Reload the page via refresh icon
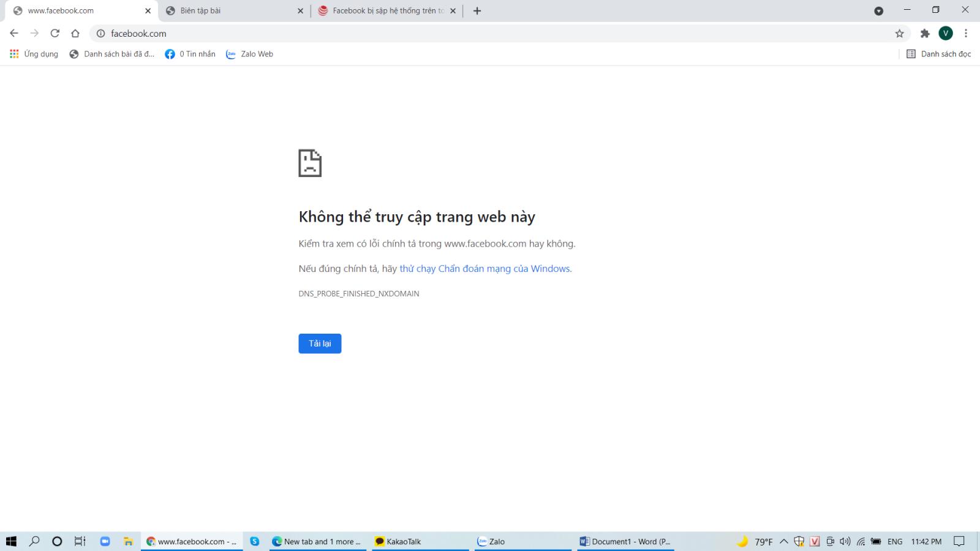Image resolution: width=980 pixels, height=551 pixels. (54, 33)
